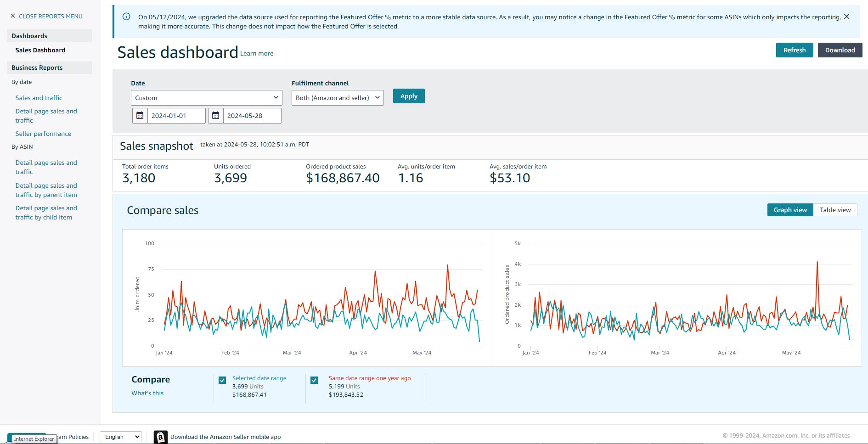Viewport: 868px width, 444px height.
Task: Click the Download button
Action: coord(840,50)
